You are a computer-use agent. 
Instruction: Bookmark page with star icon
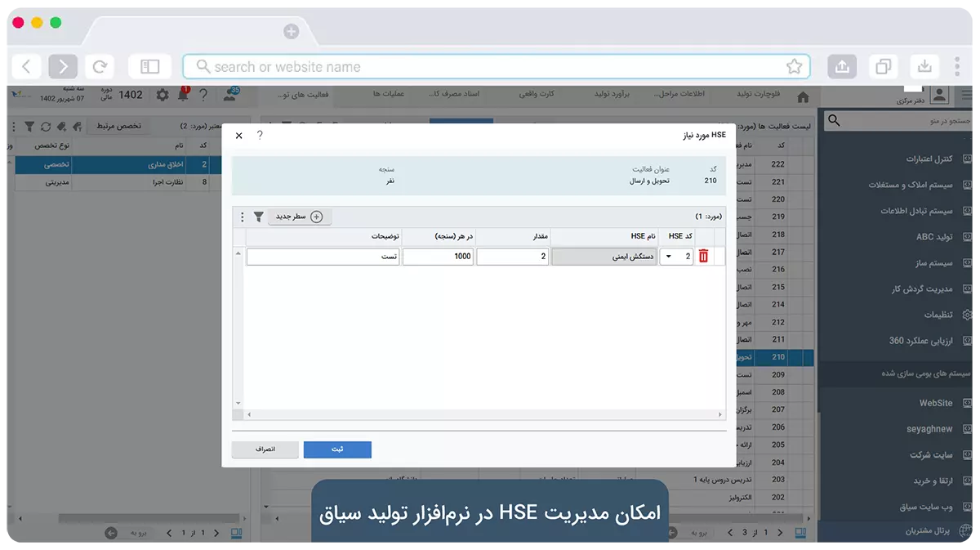pos(793,67)
